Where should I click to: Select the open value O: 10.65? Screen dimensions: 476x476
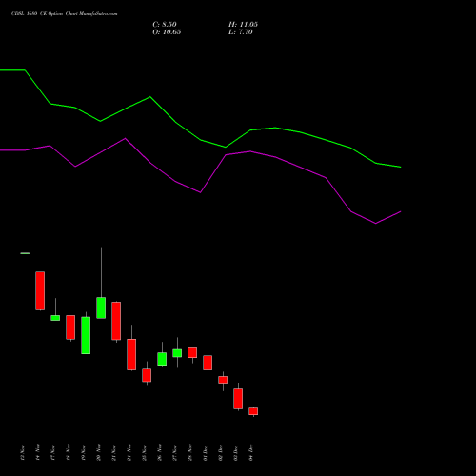pos(167,32)
